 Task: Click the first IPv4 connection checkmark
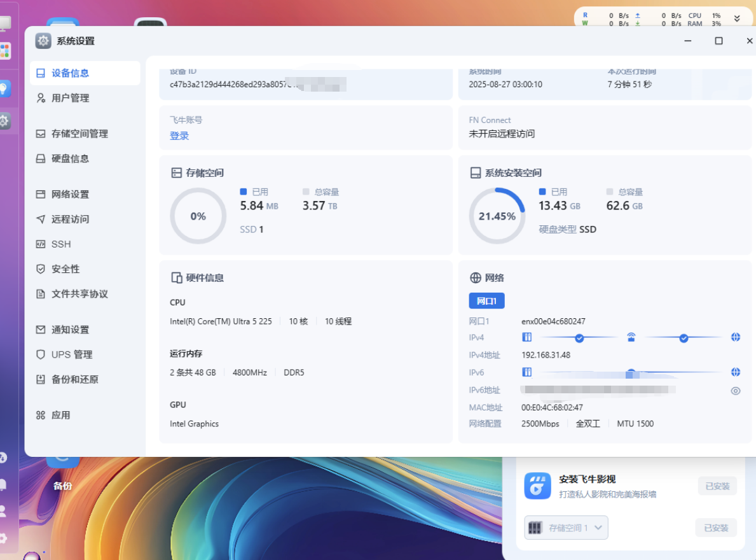tap(579, 338)
